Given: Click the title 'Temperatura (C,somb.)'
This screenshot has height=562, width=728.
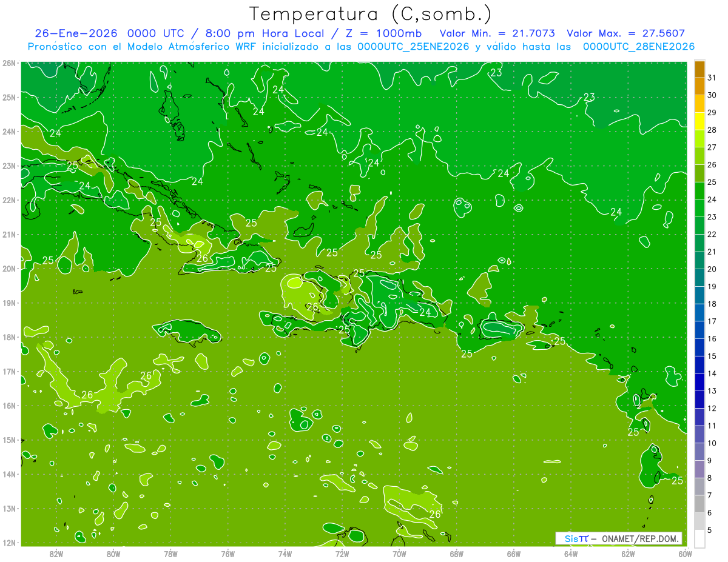Looking at the screenshot, I should pos(371,14).
